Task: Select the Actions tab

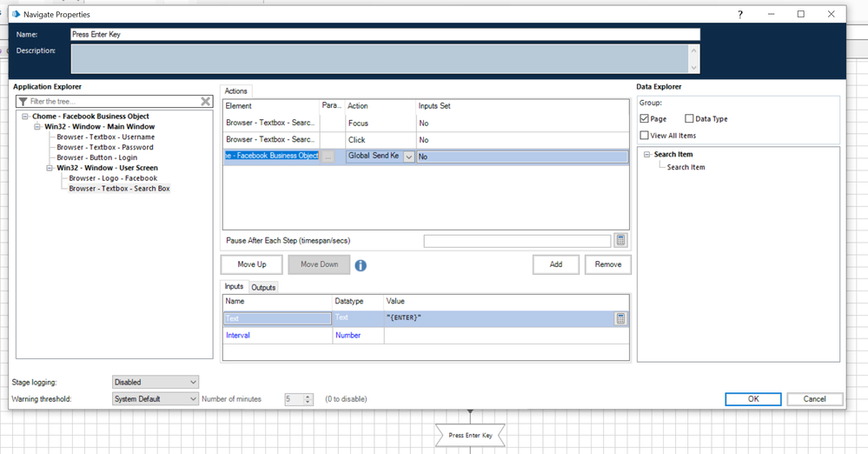Action: pos(236,90)
